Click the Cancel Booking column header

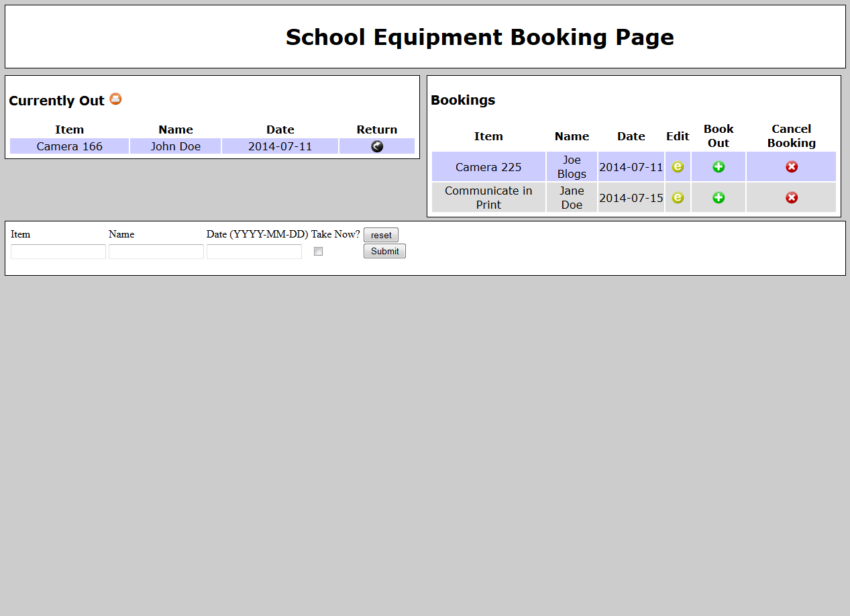[792, 136]
